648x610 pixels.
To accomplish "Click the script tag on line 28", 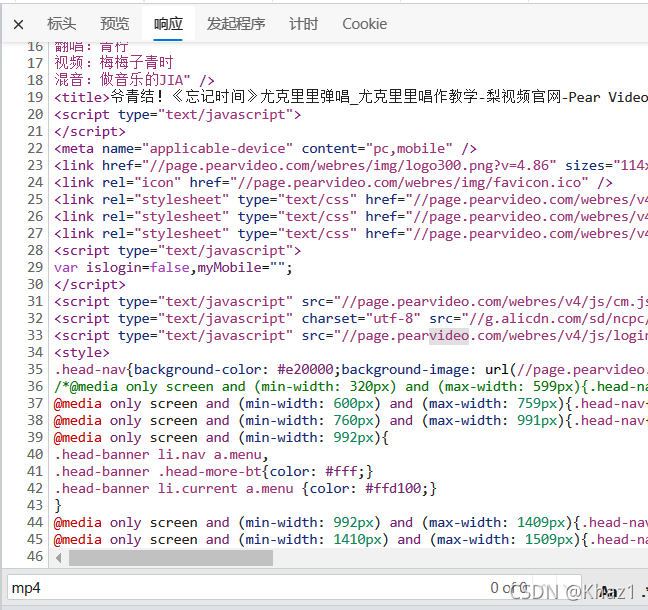I will pos(178,250).
